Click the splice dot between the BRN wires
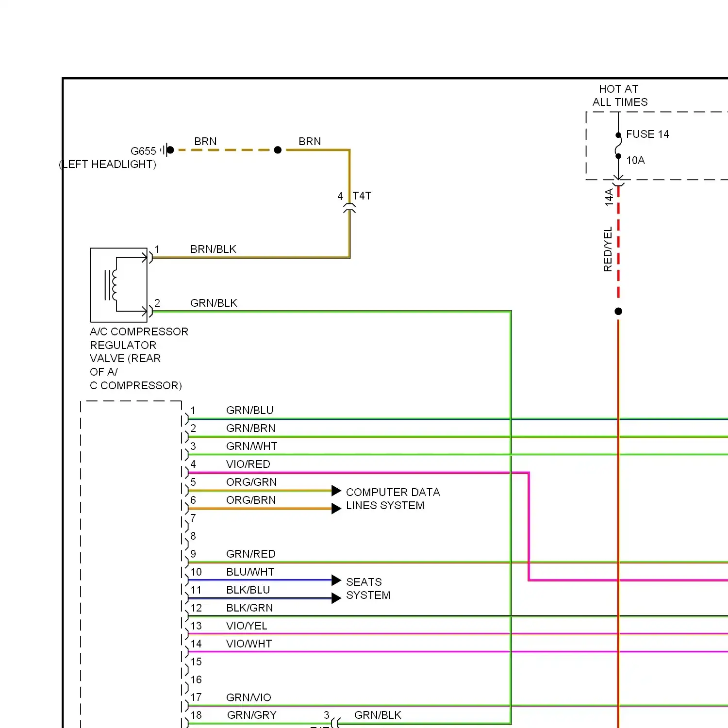The height and width of the screenshot is (728, 728). pos(278,150)
